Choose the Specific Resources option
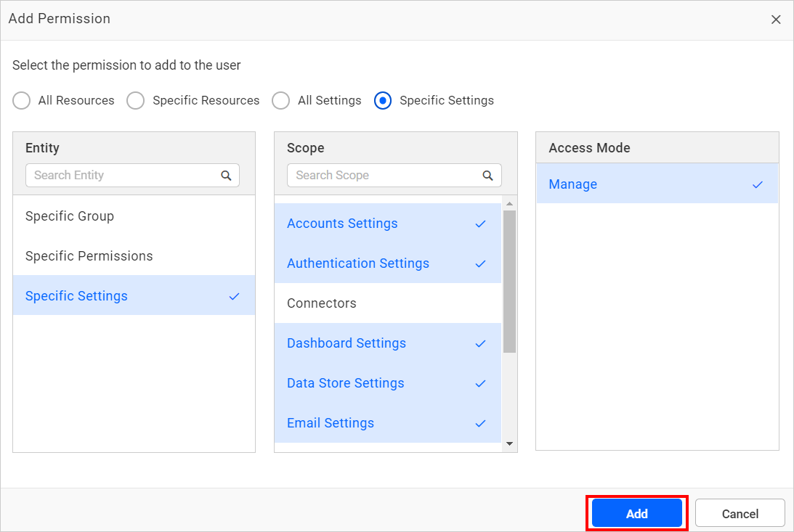 coord(136,100)
